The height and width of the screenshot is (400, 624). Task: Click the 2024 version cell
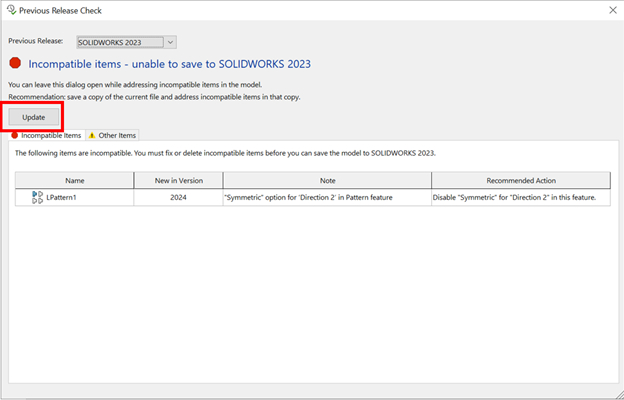coord(179,197)
